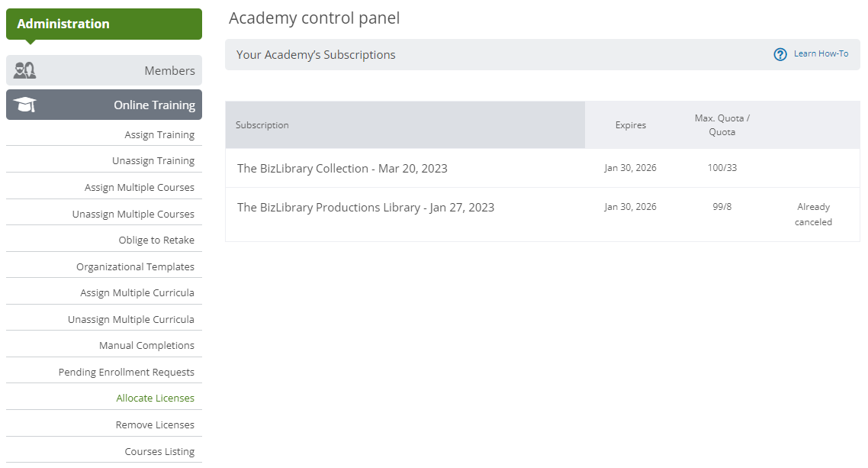
Task: View Pending Enrollment Requests
Action: point(127,372)
